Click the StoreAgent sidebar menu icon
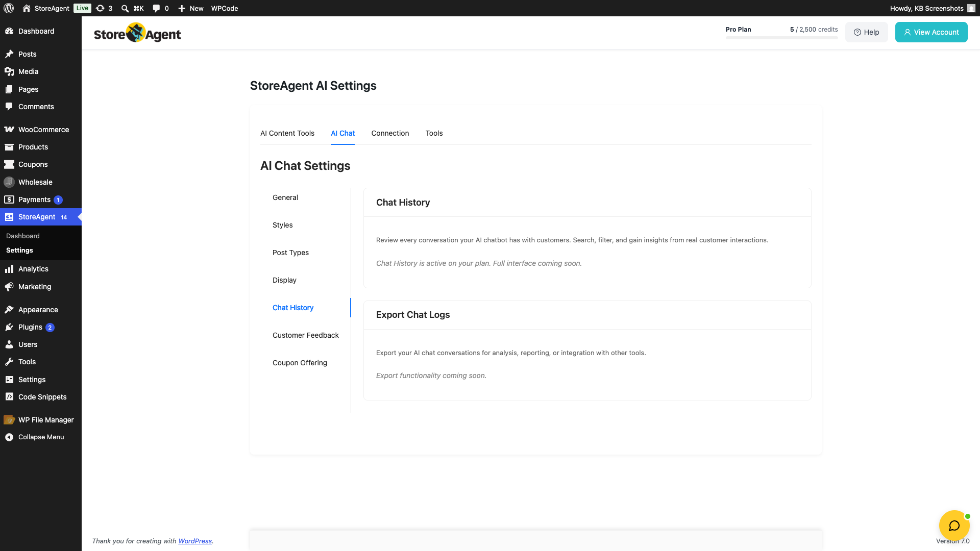 click(9, 217)
